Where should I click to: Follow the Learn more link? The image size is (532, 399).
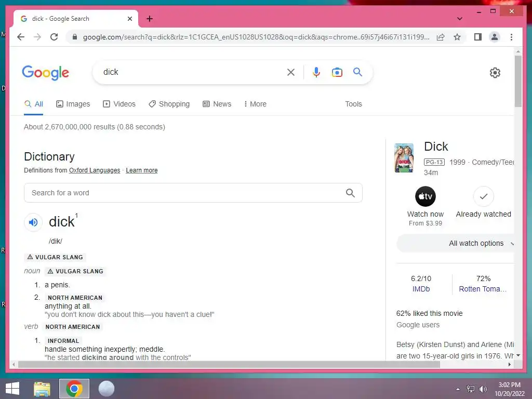pyautogui.click(x=141, y=170)
